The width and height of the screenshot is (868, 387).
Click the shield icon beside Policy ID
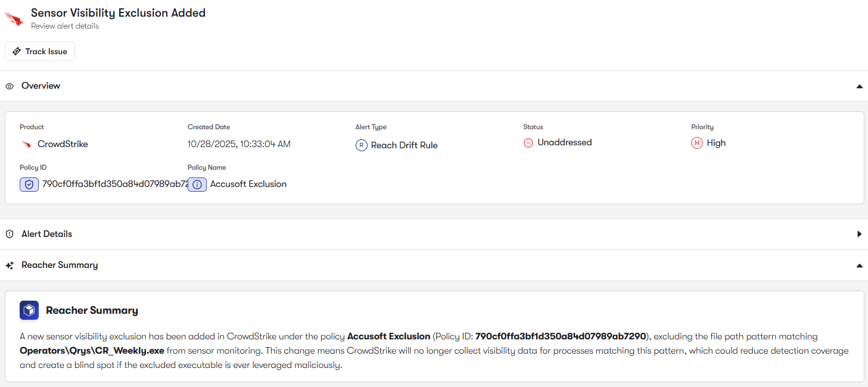pos(29,185)
